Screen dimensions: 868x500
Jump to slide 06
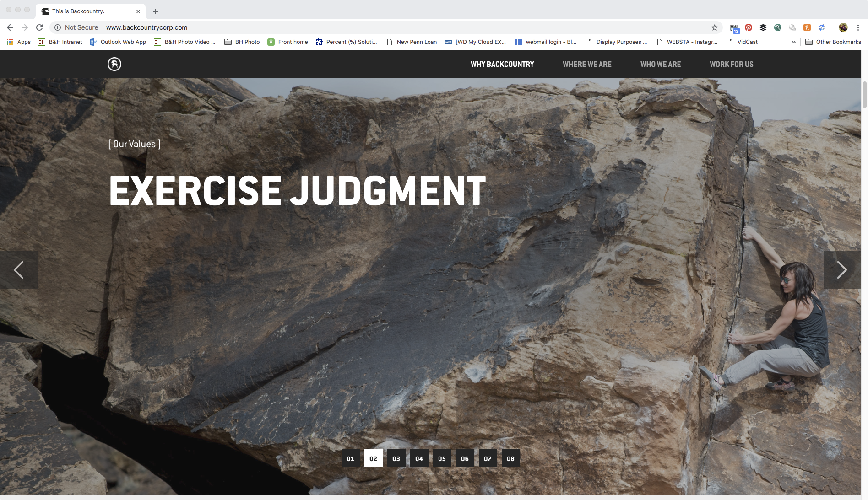click(x=465, y=458)
